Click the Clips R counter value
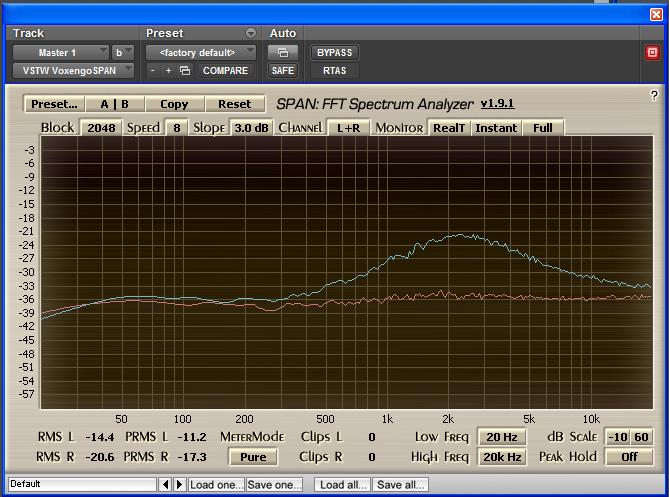The height and width of the screenshot is (497, 669). [372, 457]
